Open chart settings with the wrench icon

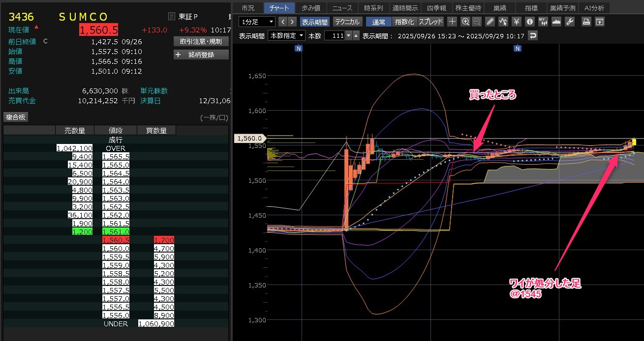pyautogui.click(x=570, y=22)
